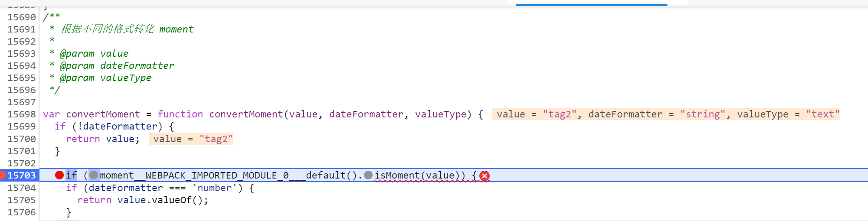Click the highlighted if keyword on line 15703

click(x=71, y=175)
